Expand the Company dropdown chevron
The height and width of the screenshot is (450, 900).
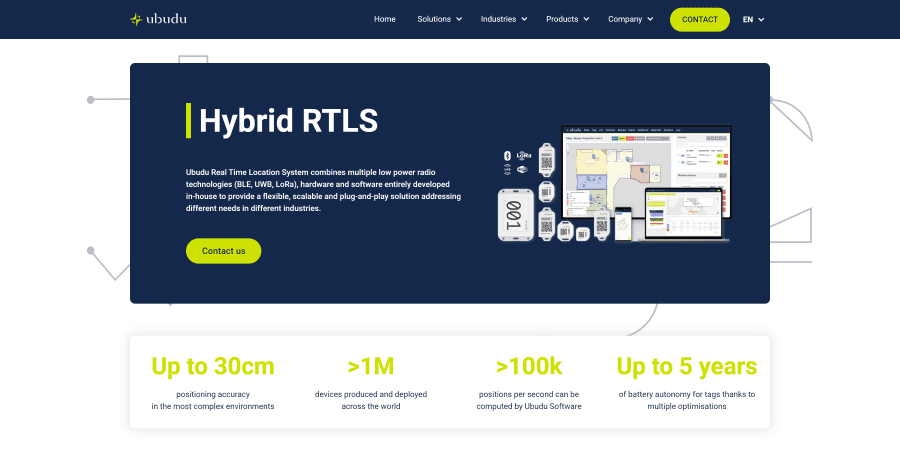coord(650,20)
